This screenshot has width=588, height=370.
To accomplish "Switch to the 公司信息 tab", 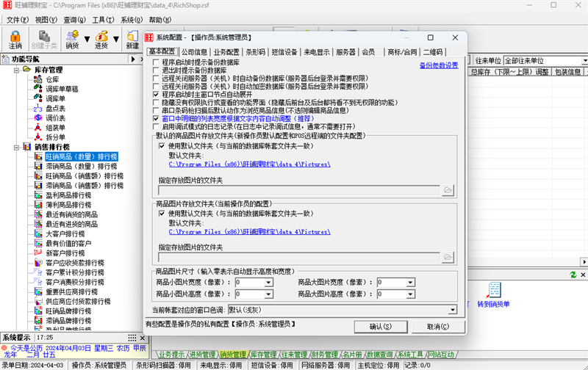I will coord(194,52).
